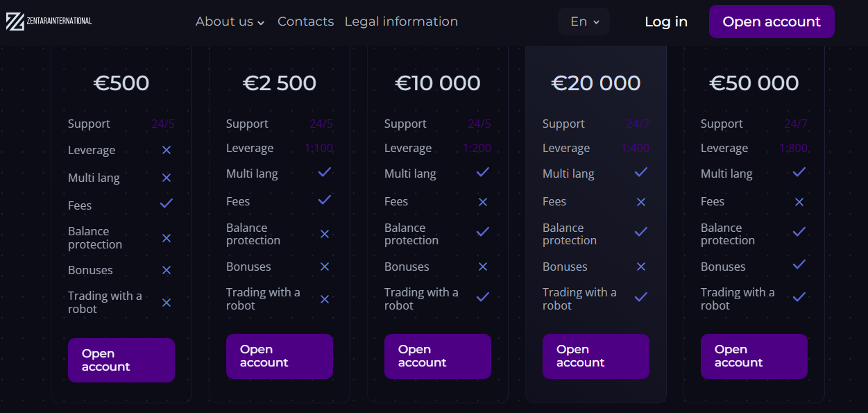Open account for the €20 000 plan

pyautogui.click(x=596, y=356)
